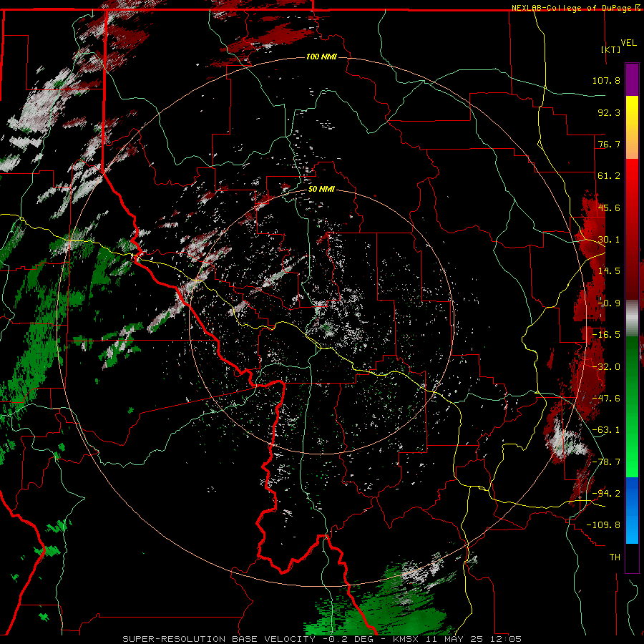Click the 107.8 scale value
The image size is (644, 644).
[x=606, y=80]
